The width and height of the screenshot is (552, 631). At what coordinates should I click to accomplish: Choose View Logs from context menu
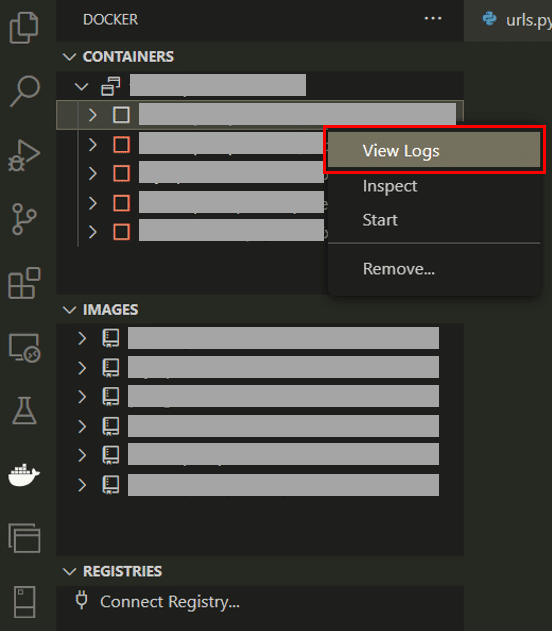click(x=434, y=150)
